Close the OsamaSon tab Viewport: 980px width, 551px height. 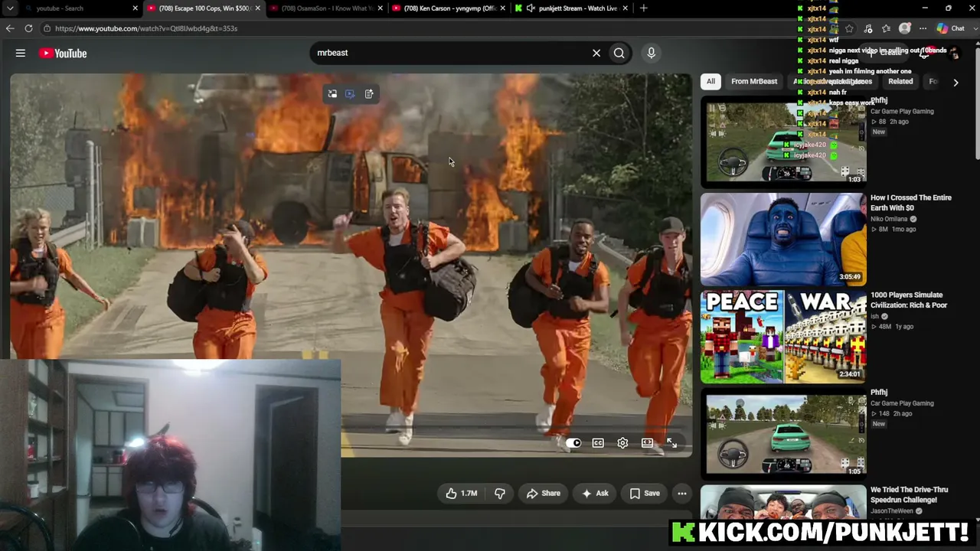pos(381,8)
